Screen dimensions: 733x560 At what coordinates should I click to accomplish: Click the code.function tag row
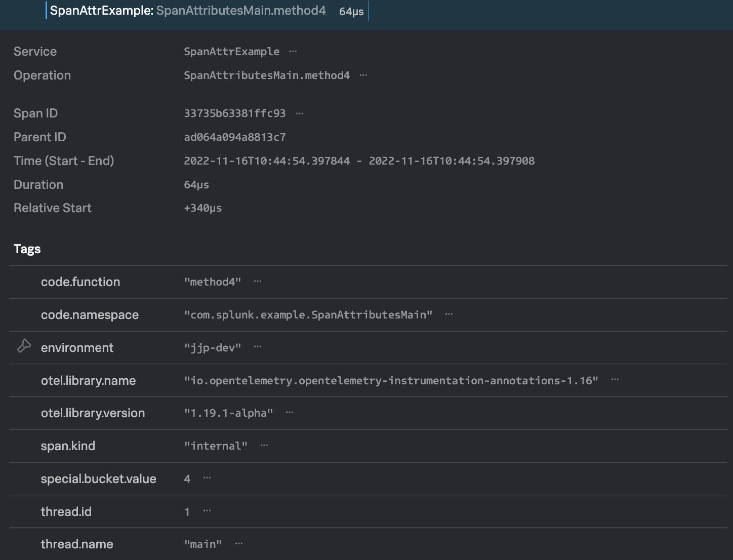pyautogui.click(x=80, y=282)
